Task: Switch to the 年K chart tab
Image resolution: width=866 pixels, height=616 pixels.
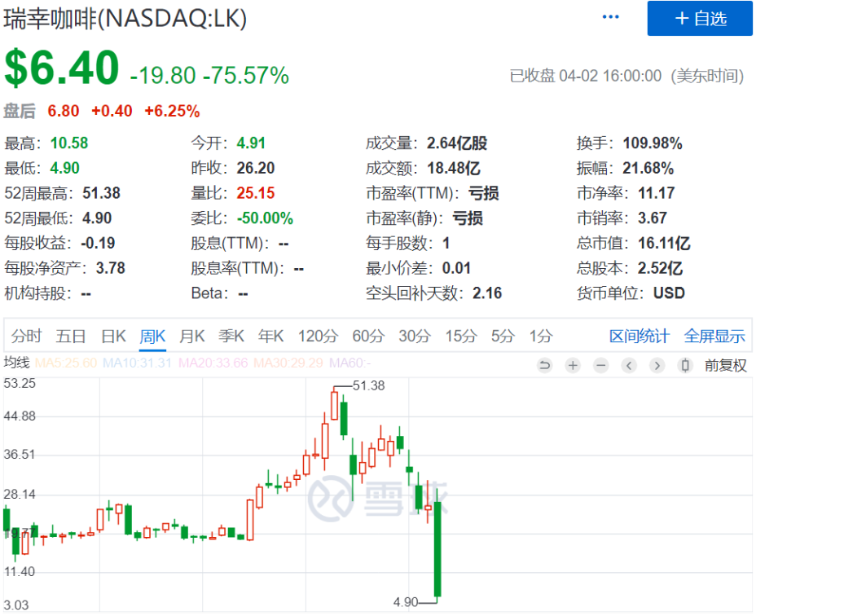Action: (270, 336)
